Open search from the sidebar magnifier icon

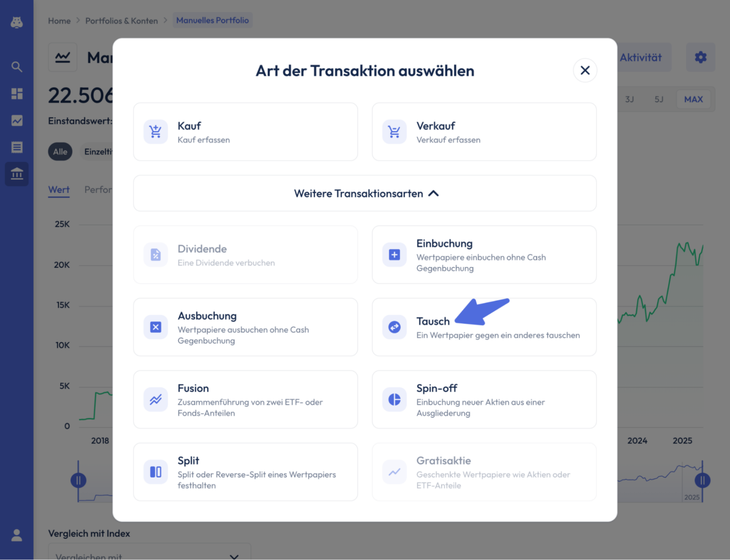tap(17, 66)
